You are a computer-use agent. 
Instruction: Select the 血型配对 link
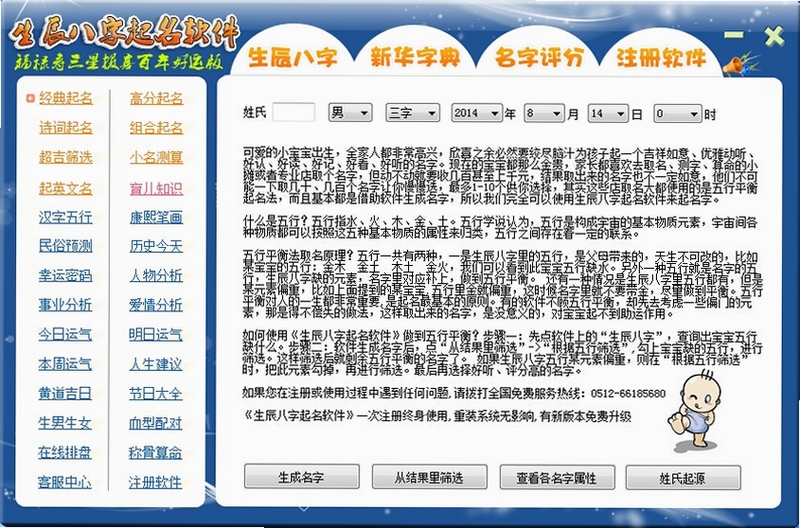pos(156,423)
